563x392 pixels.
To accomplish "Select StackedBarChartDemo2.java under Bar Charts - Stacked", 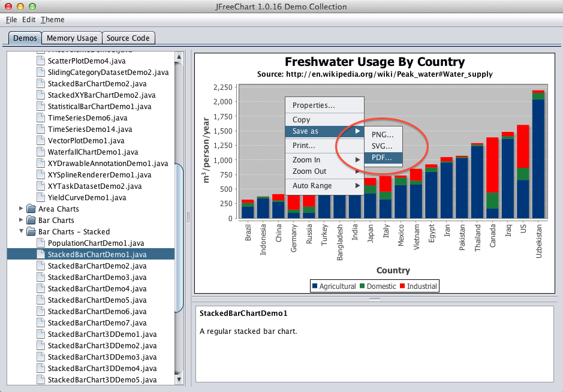I will click(97, 266).
